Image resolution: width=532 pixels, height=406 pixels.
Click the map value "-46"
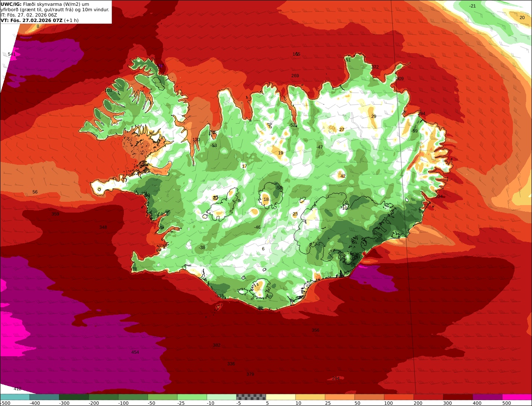(x=257, y=227)
